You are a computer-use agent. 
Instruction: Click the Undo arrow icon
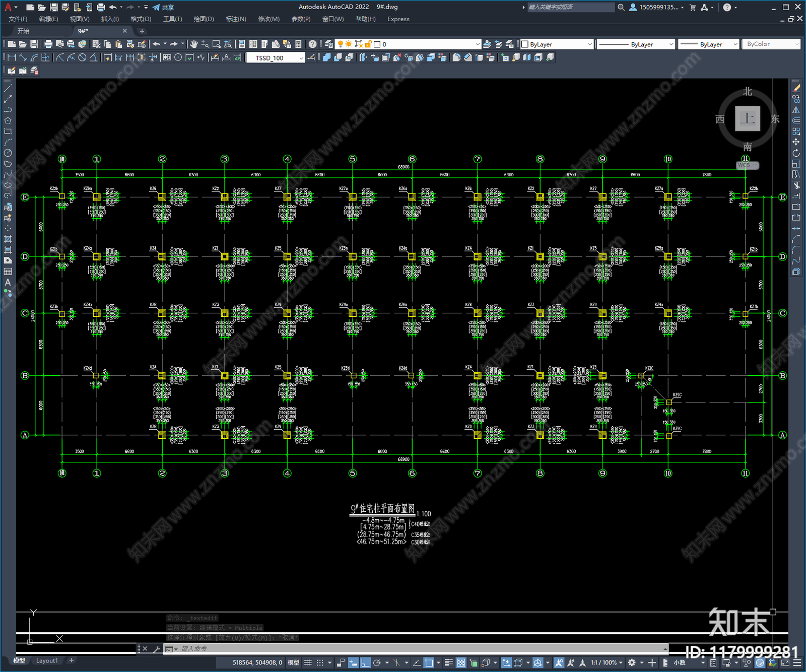[157, 44]
